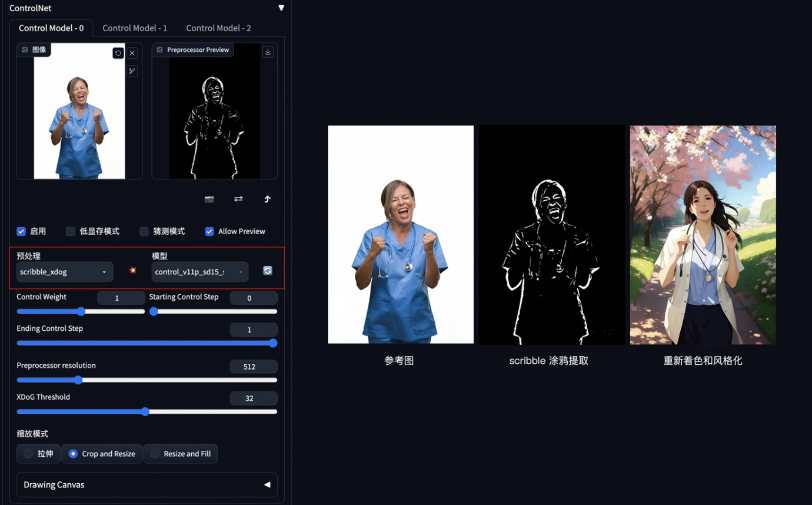Click the swap arrows icon
The width and height of the screenshot is (812, 505).
click(x=238, y=199)
